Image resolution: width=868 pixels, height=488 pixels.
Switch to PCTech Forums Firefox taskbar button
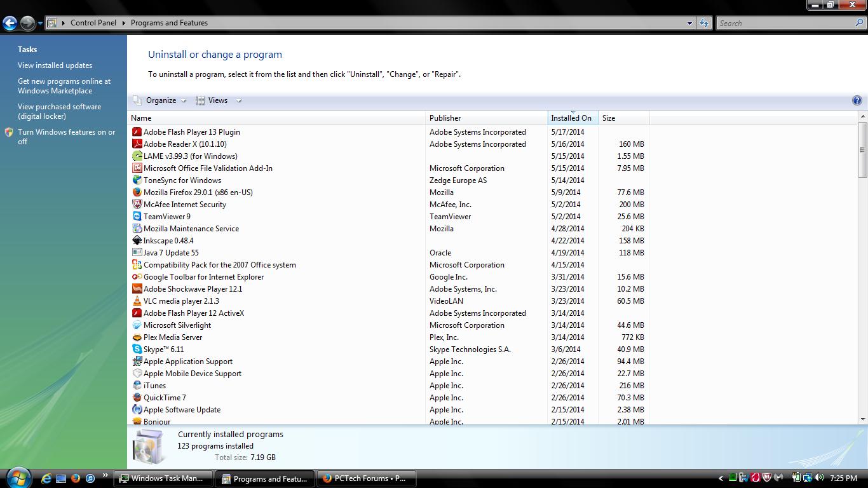click(366, 478)
